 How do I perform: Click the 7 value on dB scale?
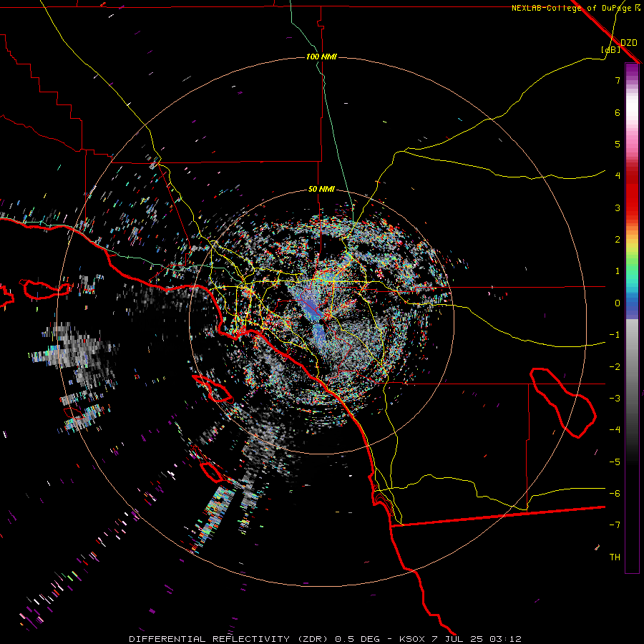[x=618, y=80]
